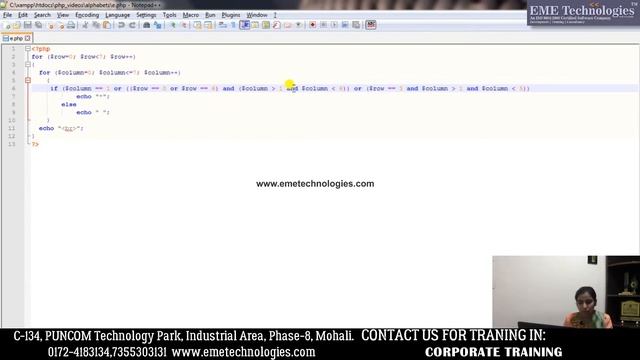Click the Open file toolbar icon

coord(17,25)
